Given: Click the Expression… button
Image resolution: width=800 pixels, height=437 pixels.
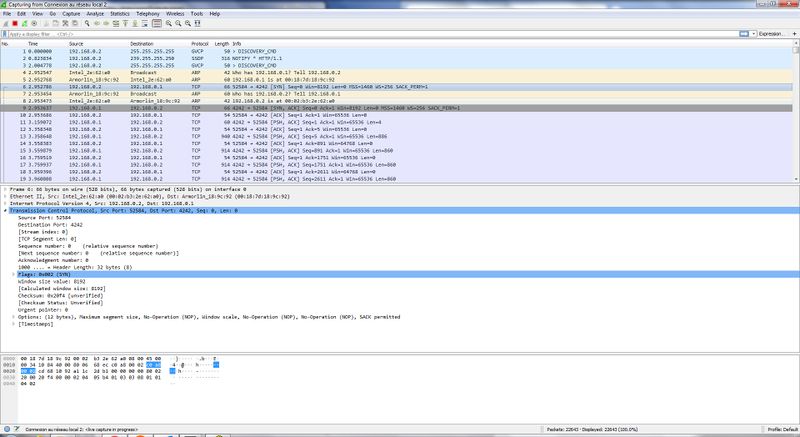Looking at the screenshot, I should [771, 33].
